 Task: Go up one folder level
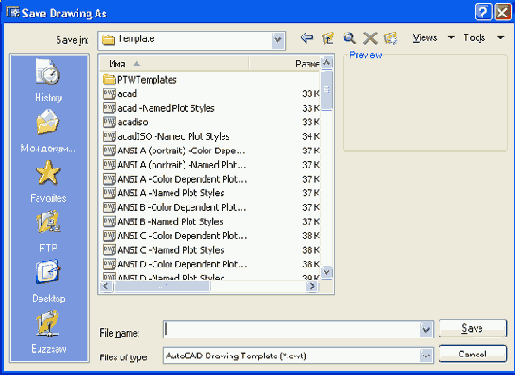(x=328, y=38)
